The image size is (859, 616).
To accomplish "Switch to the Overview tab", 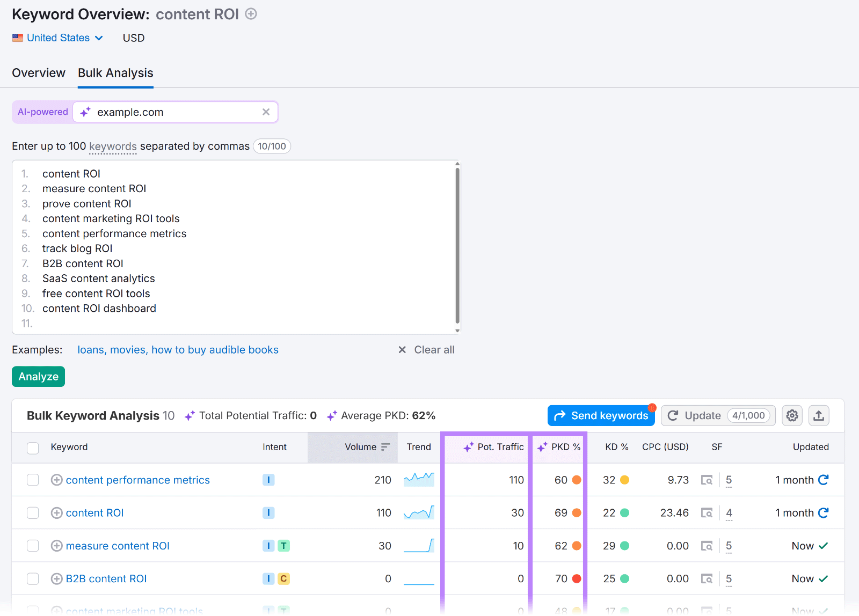I will click(x=38, y=73).
